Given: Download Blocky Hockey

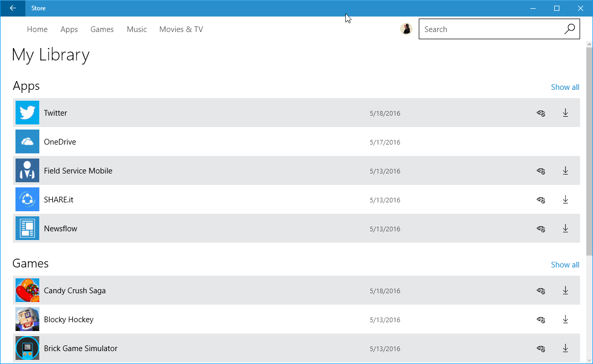Looking at the screenshot, I should (x=565, y=319).
